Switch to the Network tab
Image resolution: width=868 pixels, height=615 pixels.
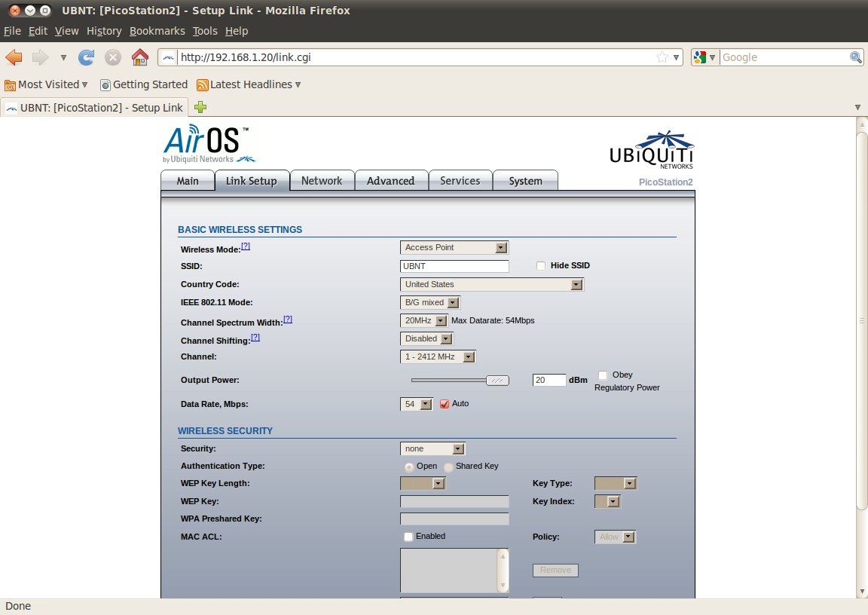(x=322, y=181)
